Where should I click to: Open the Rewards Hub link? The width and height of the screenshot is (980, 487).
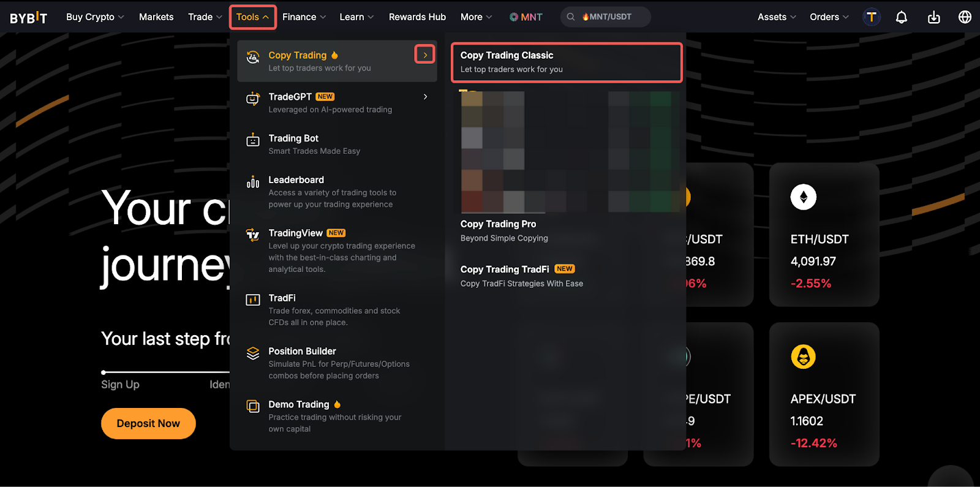417,17
